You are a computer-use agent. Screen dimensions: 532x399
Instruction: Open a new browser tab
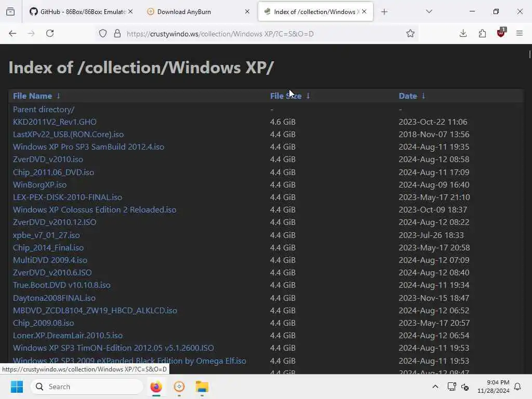pos(384,12)
